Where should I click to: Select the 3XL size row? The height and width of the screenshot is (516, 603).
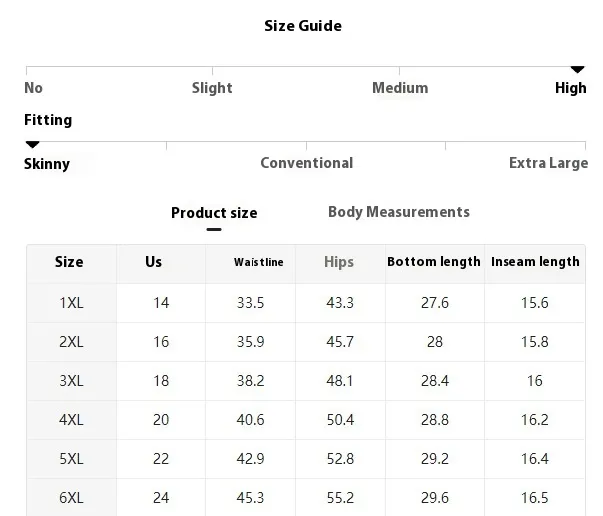coord(71,381)
